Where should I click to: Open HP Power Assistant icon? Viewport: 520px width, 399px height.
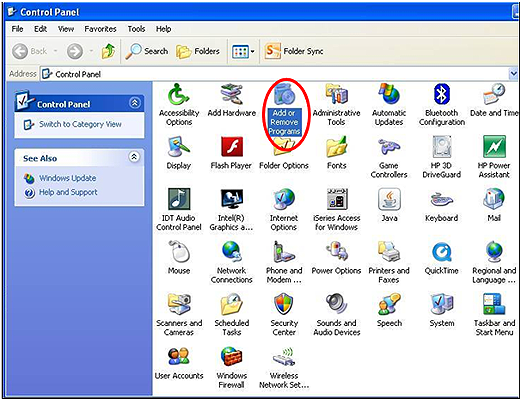pyautogui.click(x=494, y=158)
